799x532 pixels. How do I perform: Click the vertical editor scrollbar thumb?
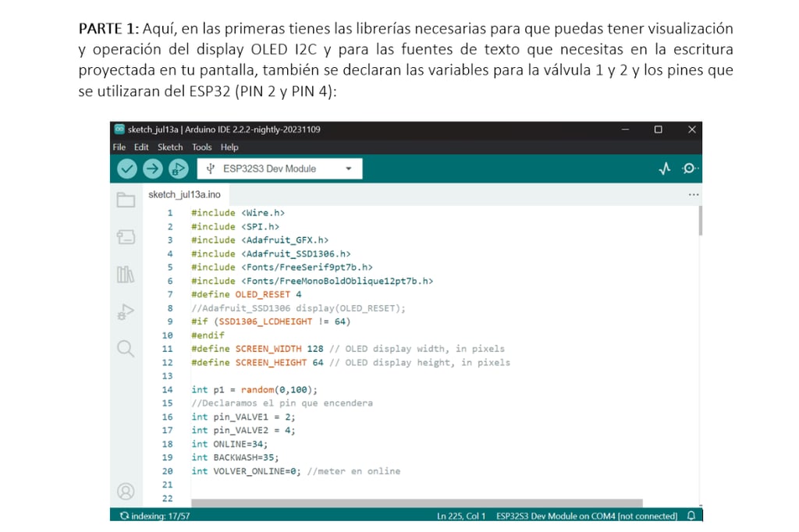tap(700, 220)
